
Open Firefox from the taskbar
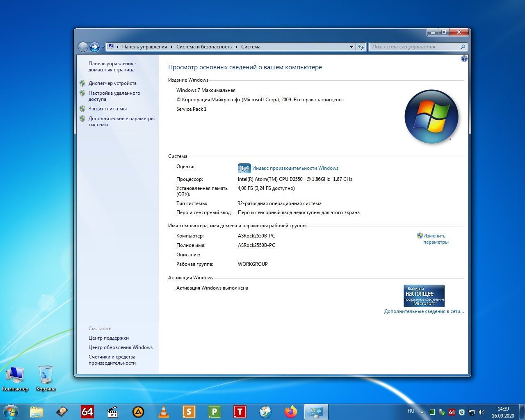(x=291, y=412)
